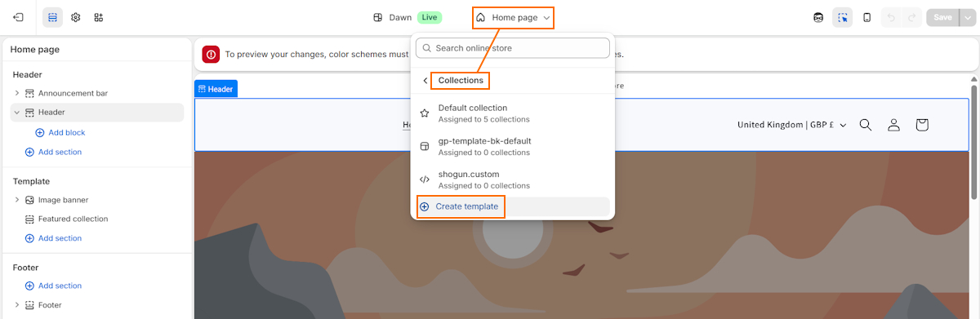Select the Header section row

[97, 113]
